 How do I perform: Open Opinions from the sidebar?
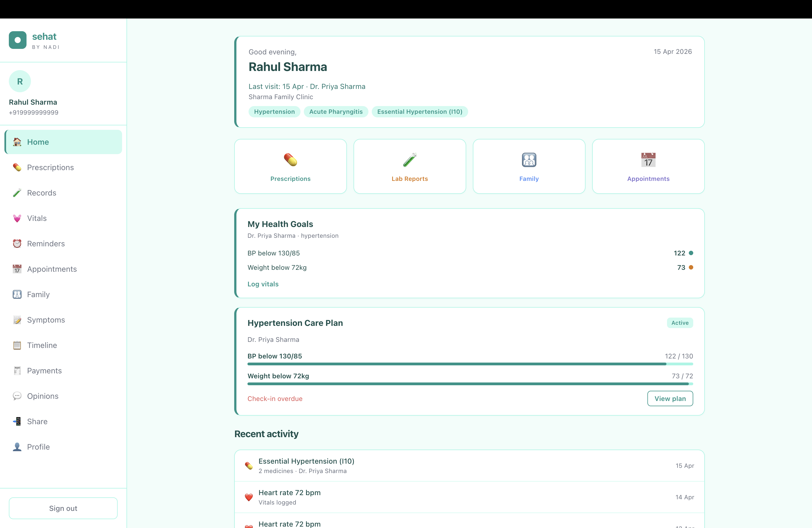[x=64, y=396]
